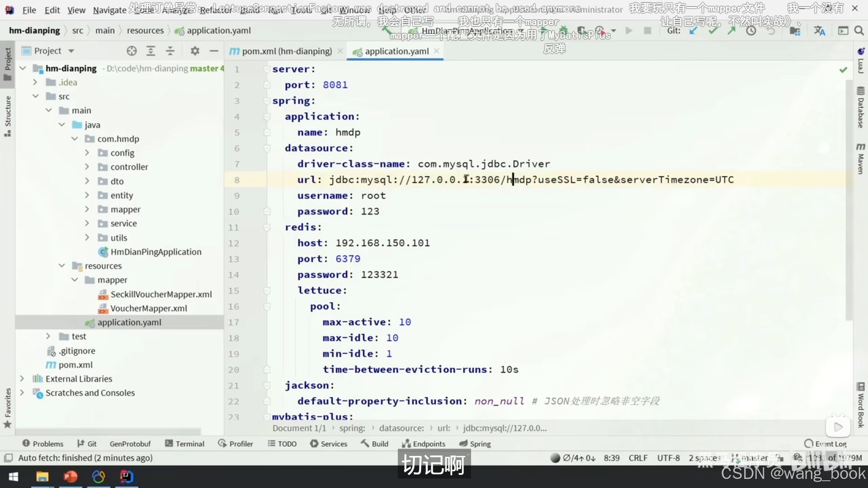Collapse the resources folder in tree
Screen dimensions: 868x488
pos(62,266)
